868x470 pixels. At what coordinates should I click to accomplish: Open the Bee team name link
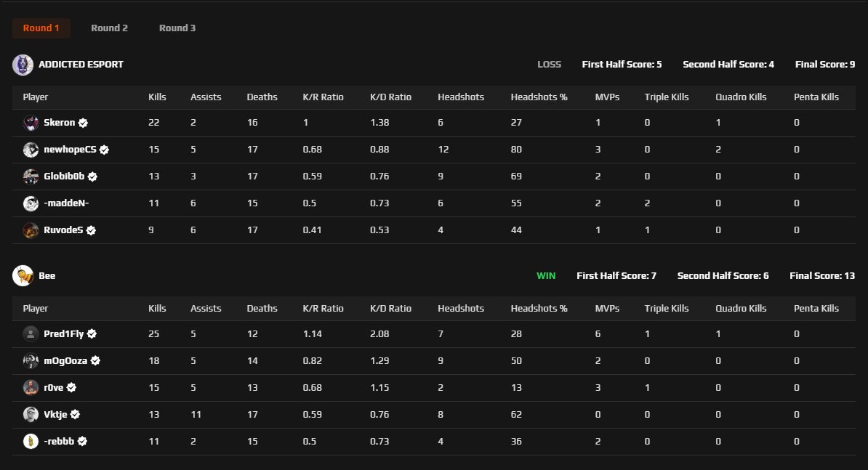coord(47,276)
